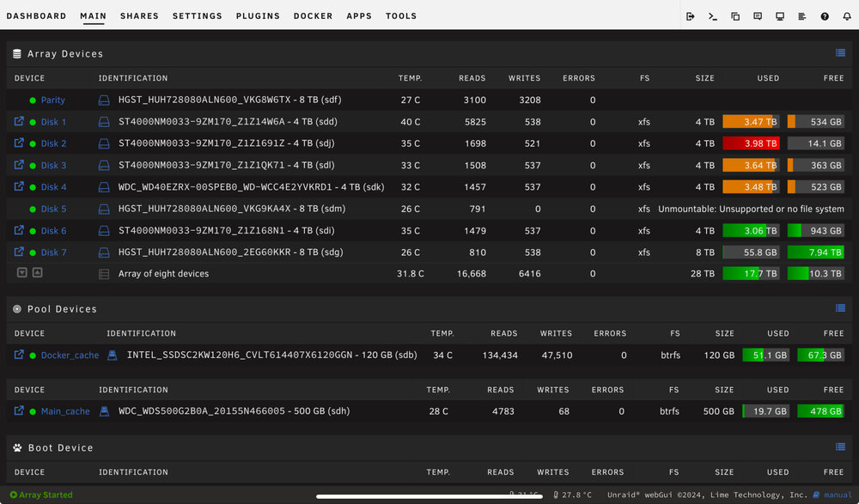This screenshot has width=859, height=504.
Task: Click the Docker_cache SSD device icon
Action: pyautogui.click(x=113, y=355)
